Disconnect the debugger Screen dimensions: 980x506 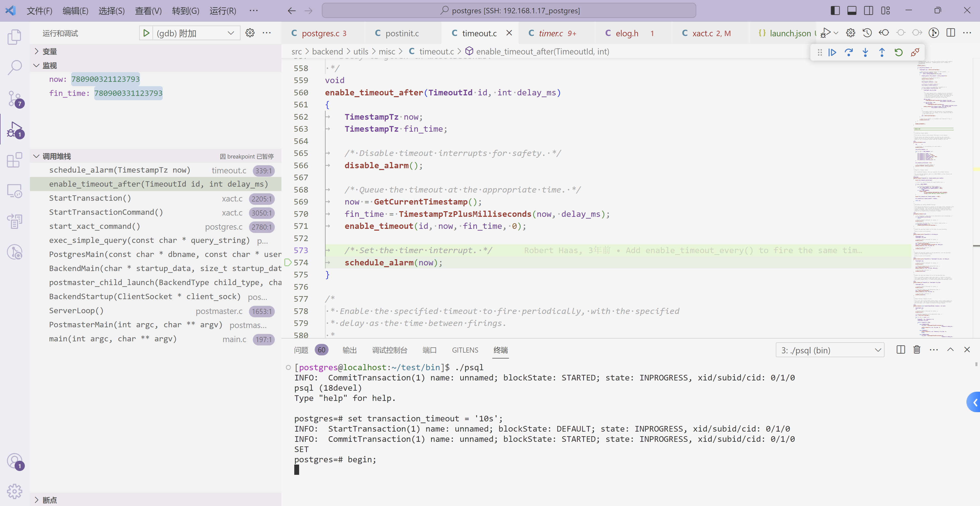(x=915, y=52)
